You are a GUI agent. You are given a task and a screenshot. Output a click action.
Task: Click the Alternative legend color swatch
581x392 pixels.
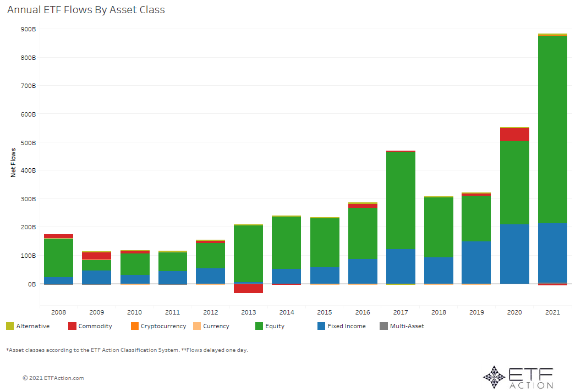coord(10,326)
